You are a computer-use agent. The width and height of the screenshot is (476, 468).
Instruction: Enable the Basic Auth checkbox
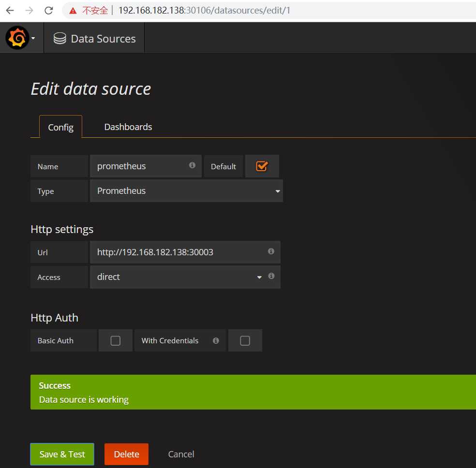coord(115,341)
